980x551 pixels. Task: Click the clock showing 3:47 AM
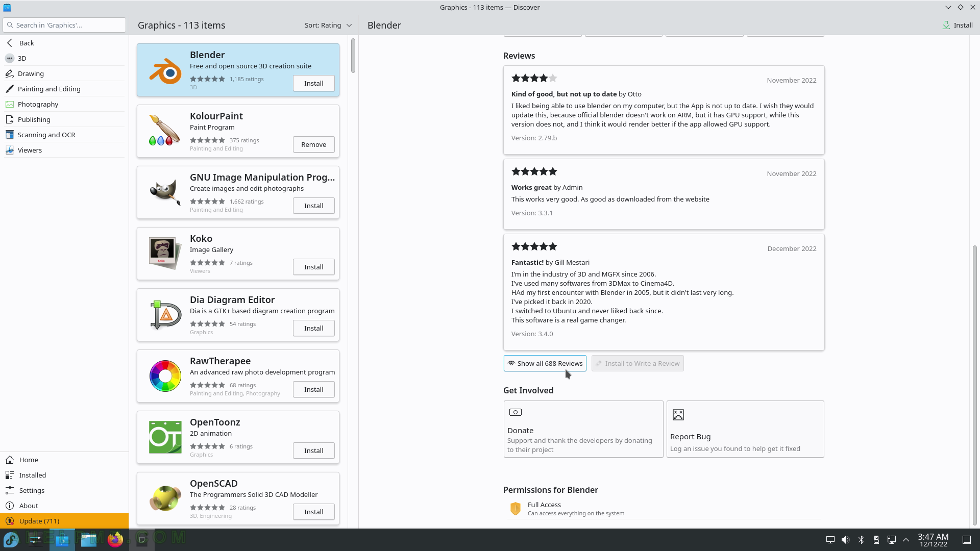point(933,540)
